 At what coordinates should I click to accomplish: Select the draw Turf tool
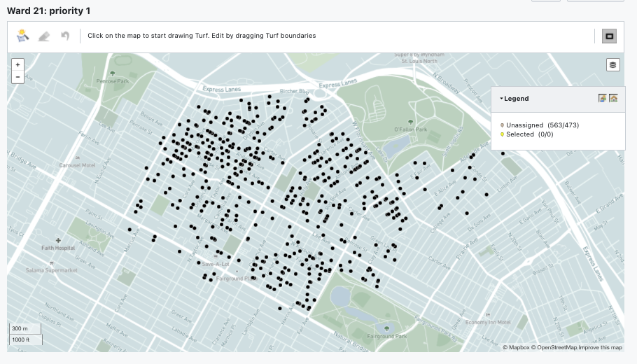click(x=22, y=36)
